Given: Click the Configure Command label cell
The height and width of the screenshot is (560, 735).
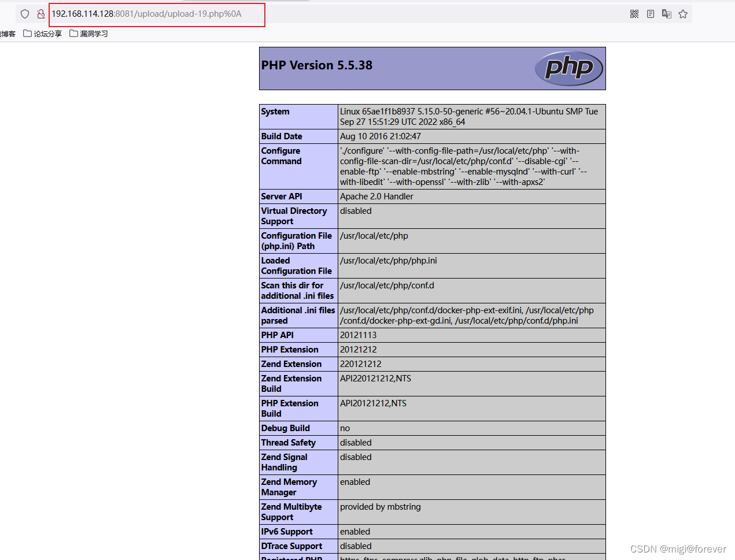Looking at the screenshot, I should coord(281,156).
